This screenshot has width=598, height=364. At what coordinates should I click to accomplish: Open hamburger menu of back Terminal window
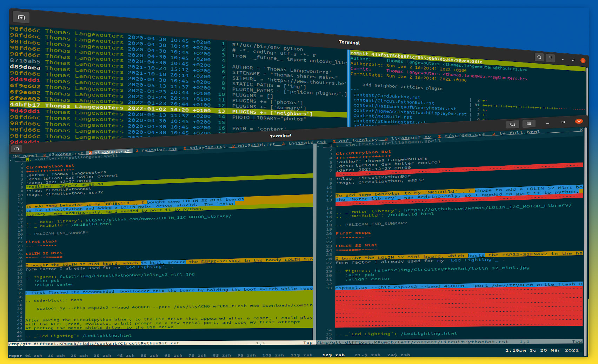pyautogui.click(x=550, y=58)
